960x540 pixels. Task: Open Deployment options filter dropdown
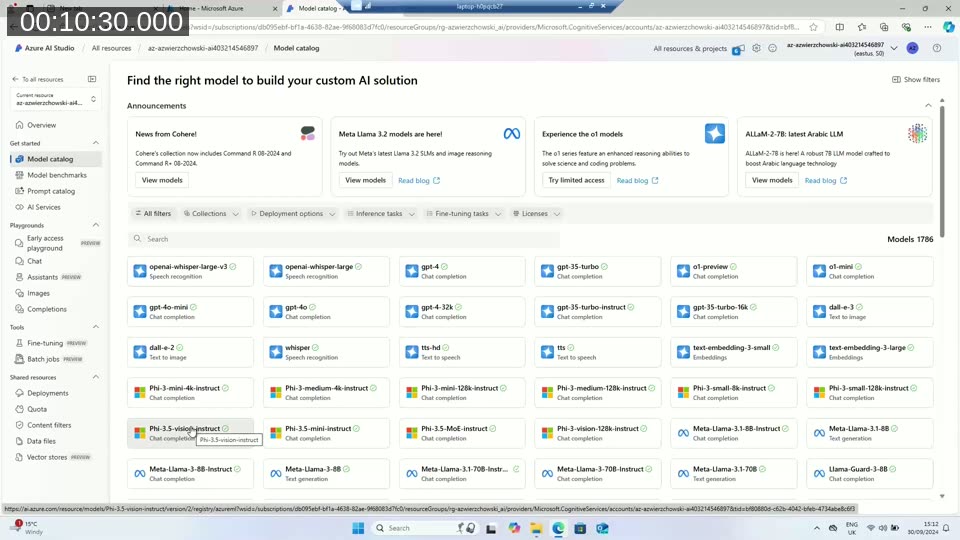pyautogui.click(x=293, y=214)
